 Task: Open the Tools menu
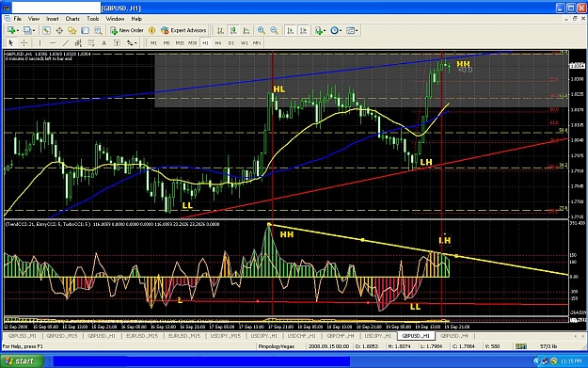(x=92, y=19)
